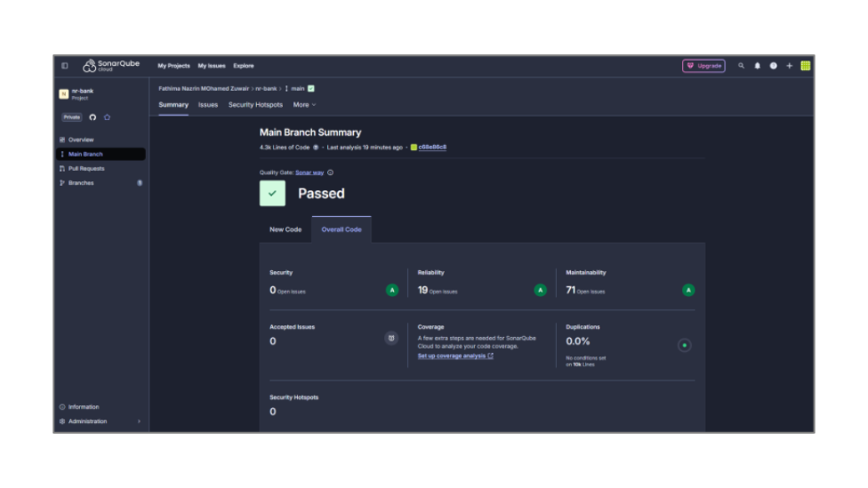Click the Maintainability A rating badge
The height and width of the screenshot is (488, 868).
point(688,290)
